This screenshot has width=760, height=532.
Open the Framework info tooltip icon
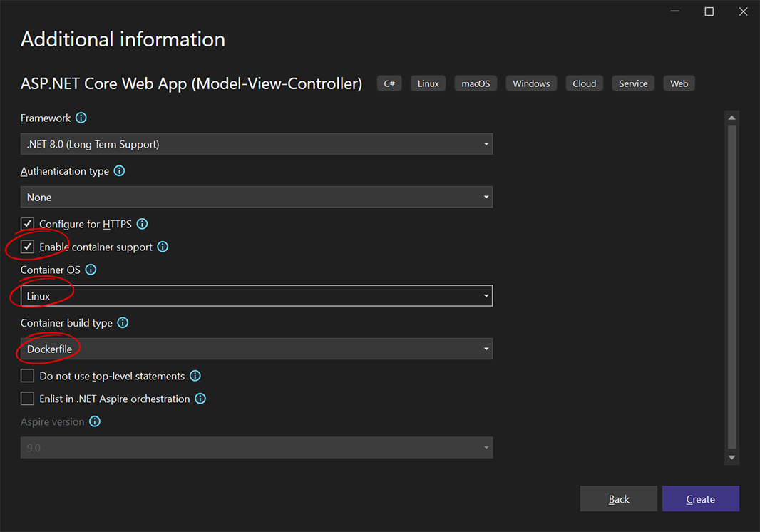tap(81, 118)
